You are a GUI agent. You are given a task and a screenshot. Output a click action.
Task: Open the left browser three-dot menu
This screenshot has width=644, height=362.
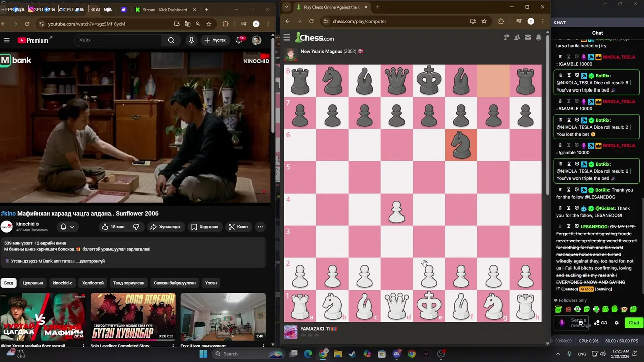click(267, 24)
